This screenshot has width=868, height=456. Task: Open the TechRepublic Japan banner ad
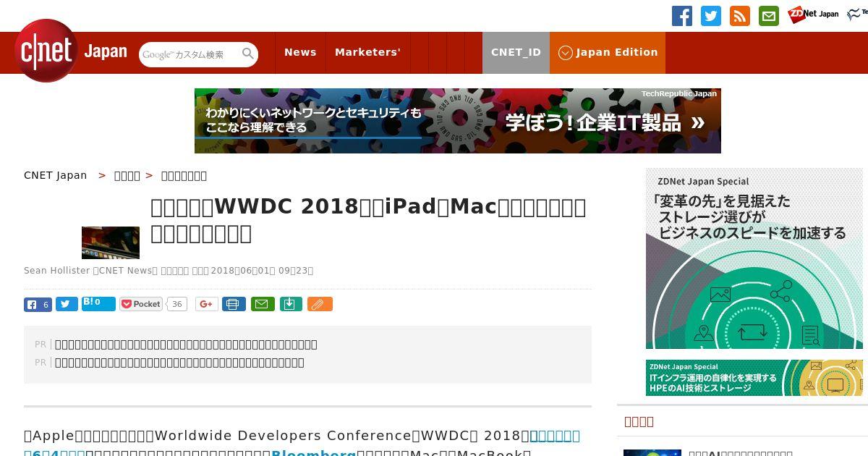(x=458, y=121)
